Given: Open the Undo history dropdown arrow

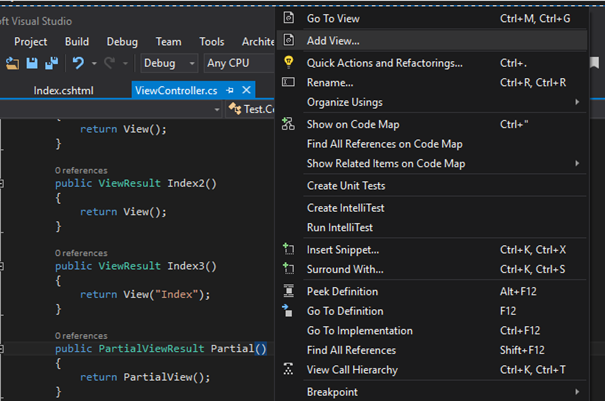Looking at the screenshot, I should coord(94,63).
